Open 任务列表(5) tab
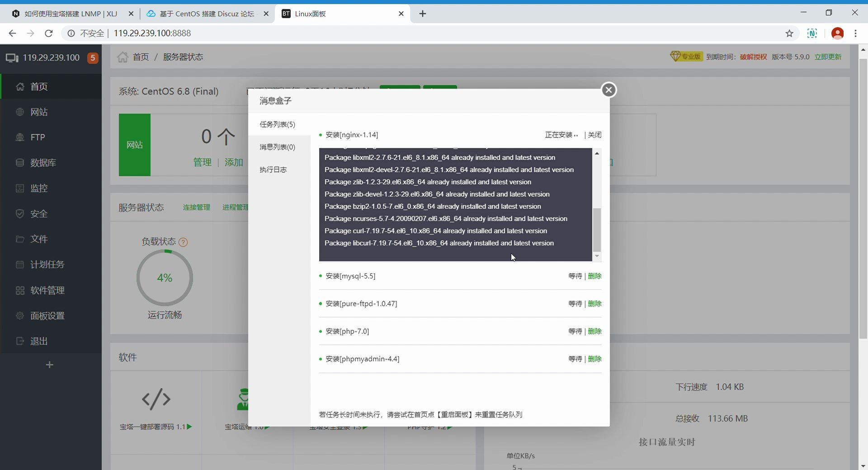Viewport: 868px width, 470px height. [x=277, y=124]
